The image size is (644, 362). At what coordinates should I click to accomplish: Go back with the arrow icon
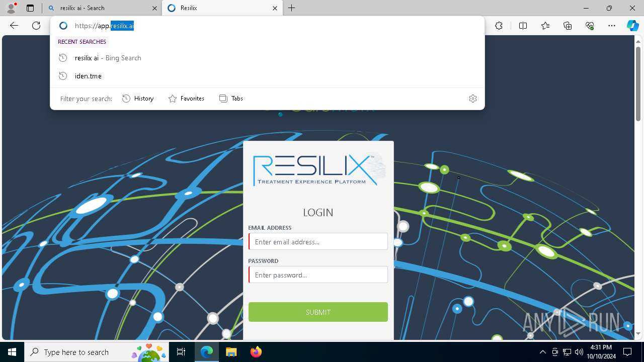[x=14, y=26]
